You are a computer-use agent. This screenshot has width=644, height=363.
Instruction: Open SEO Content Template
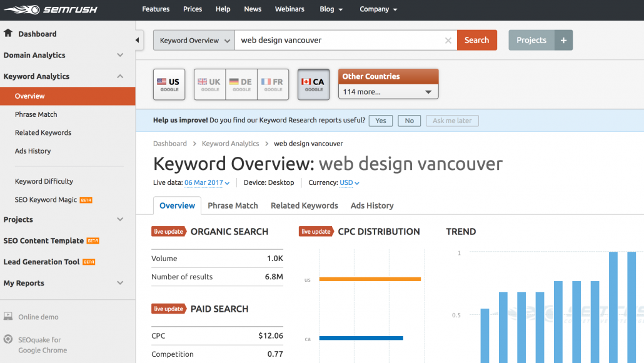[x=44, y=241]
